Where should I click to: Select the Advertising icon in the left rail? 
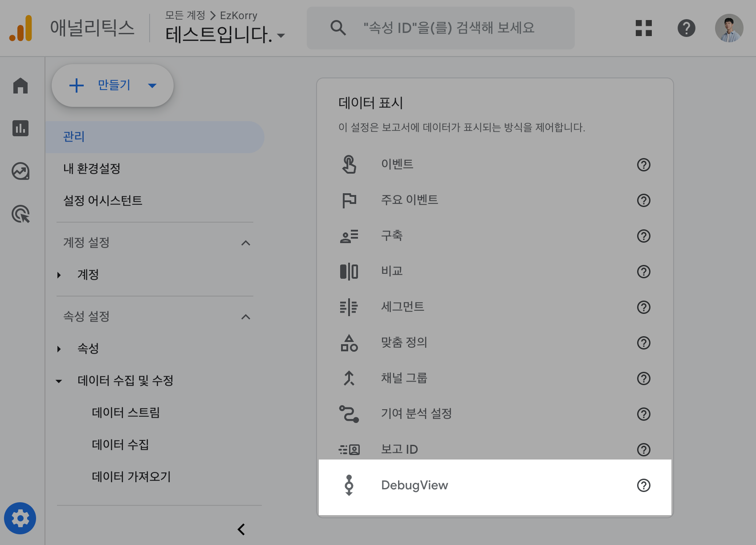20,214
